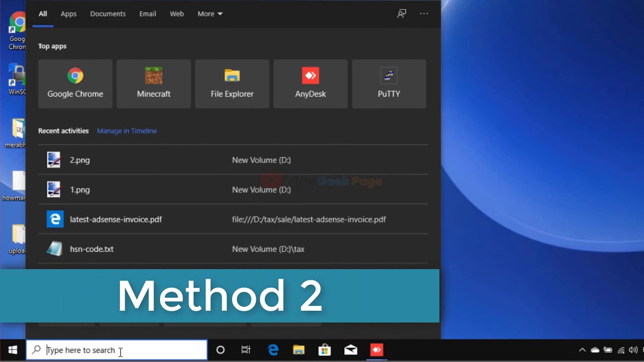Viewport: 644px width, 362px height.
Task: Open the Windows Start button
Action: click(13, 350)
